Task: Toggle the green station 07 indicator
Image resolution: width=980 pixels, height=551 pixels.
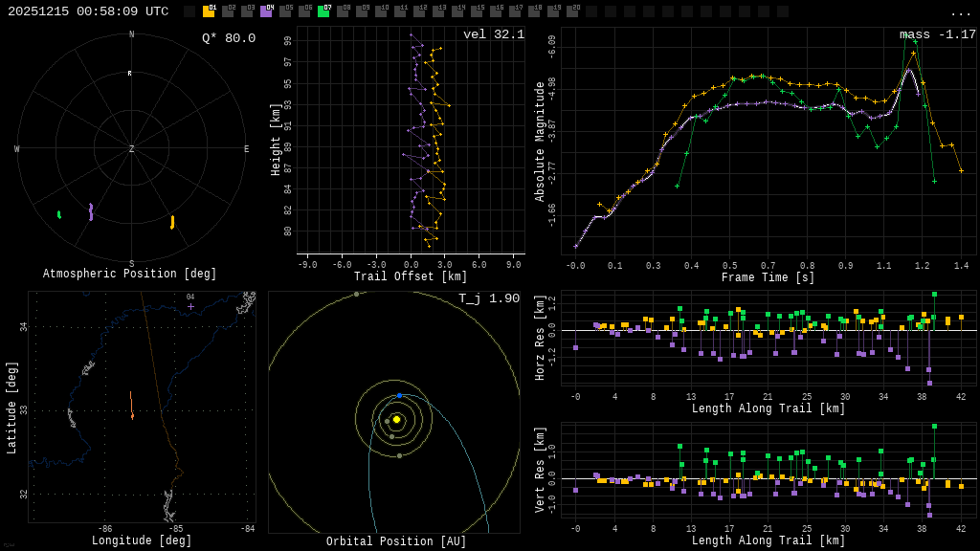Action: tap(323, 11)
